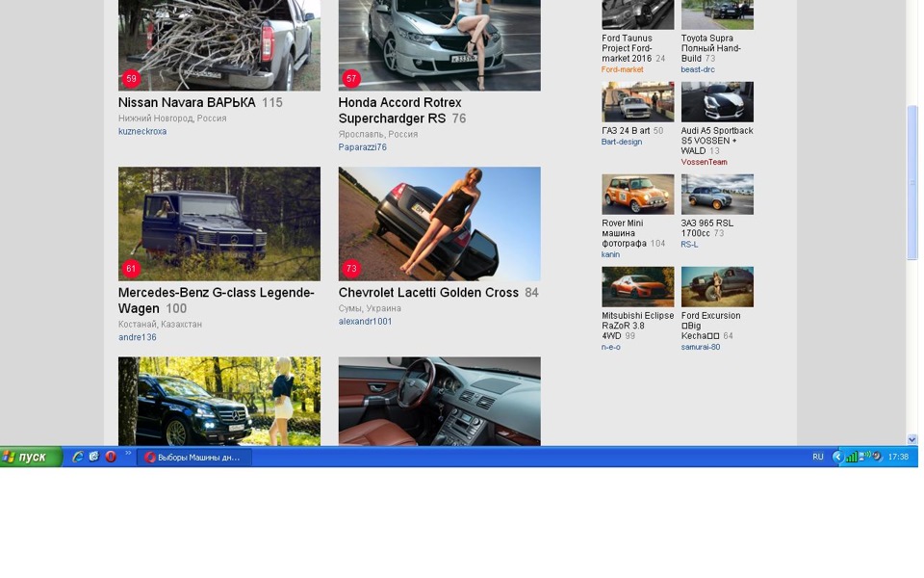Screen dimensions: 924x578
Task: Open Paparazzi76 user profile
Action: coord(363,147)
